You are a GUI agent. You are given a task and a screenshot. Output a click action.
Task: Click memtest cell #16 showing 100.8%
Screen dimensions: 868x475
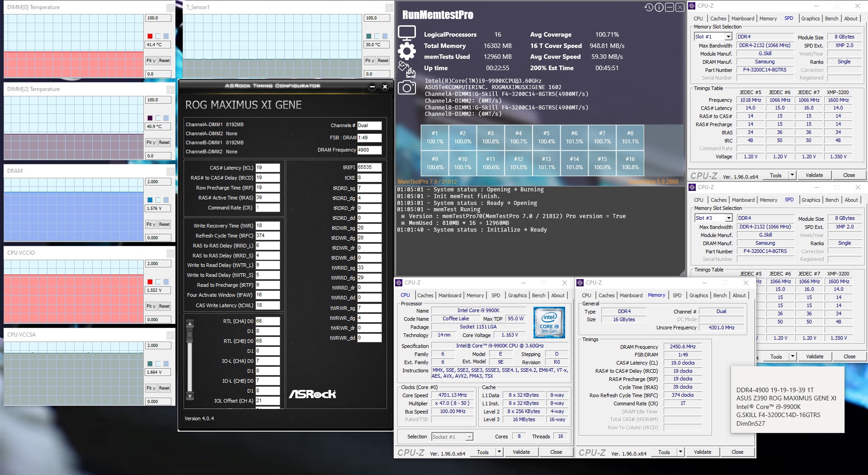point(630,163)
